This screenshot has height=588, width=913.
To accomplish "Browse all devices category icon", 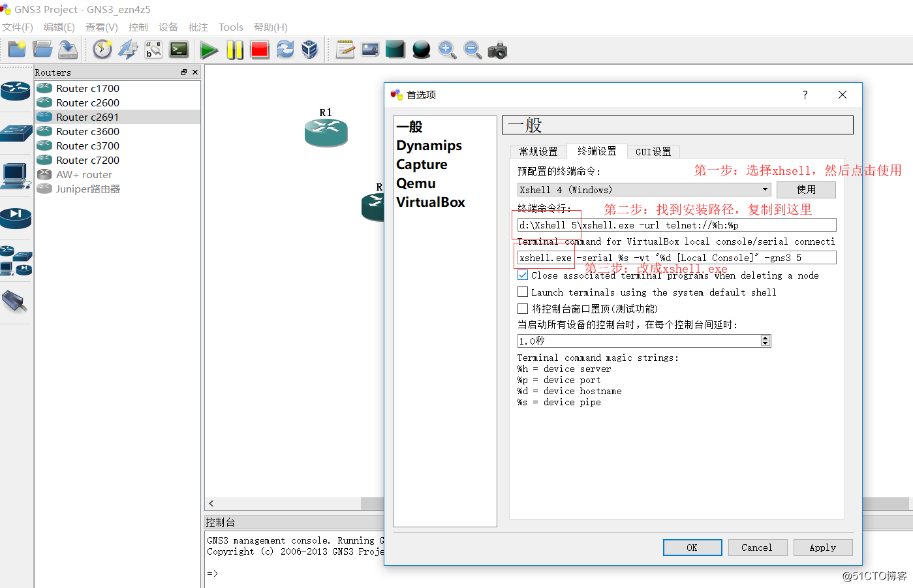I will (x=16, y=260).
